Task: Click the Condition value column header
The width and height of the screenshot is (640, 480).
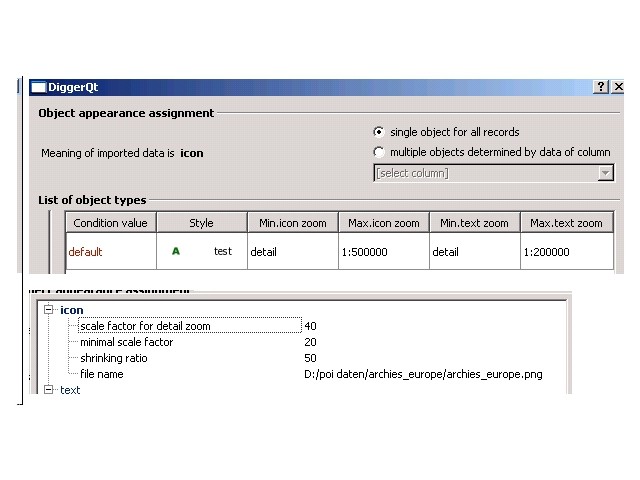Action: tap(110, 223)
